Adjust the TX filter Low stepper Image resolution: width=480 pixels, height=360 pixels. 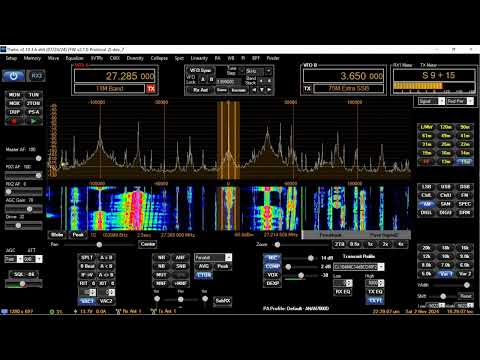tap(343, 283)
